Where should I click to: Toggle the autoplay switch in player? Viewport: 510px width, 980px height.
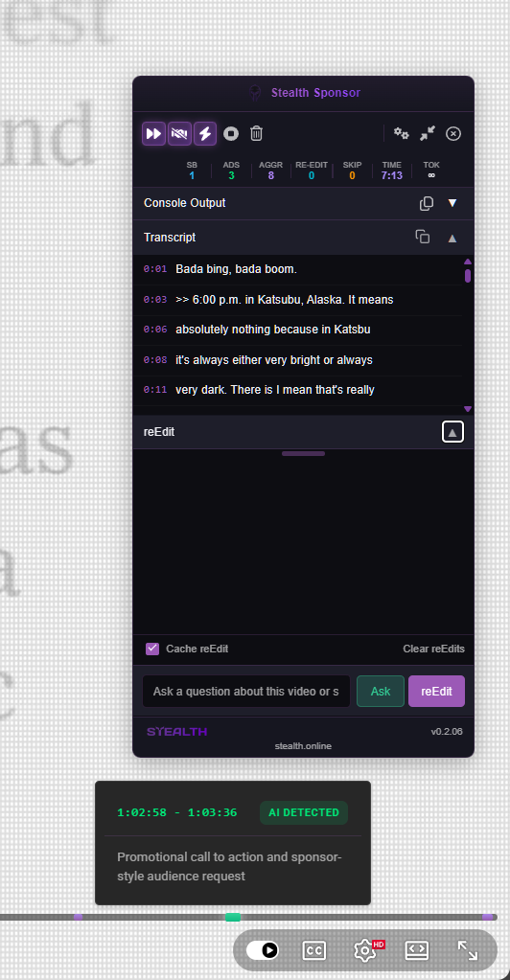(263, 950)
